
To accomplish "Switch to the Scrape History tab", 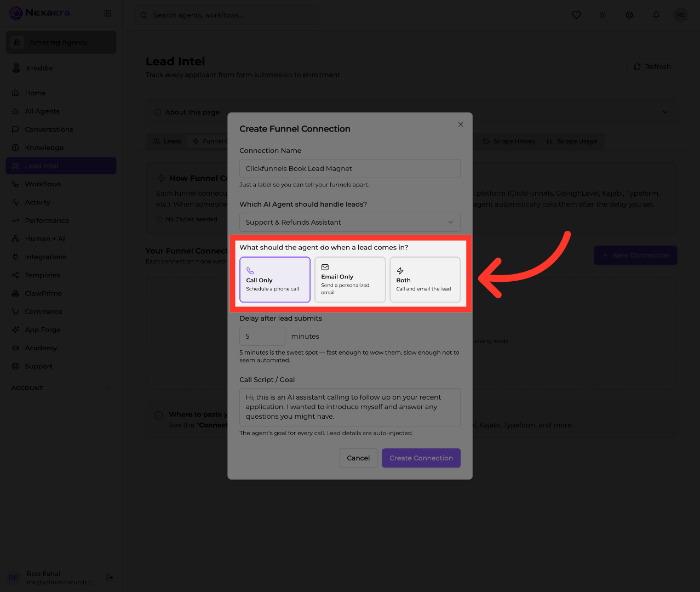I will 509,141.
